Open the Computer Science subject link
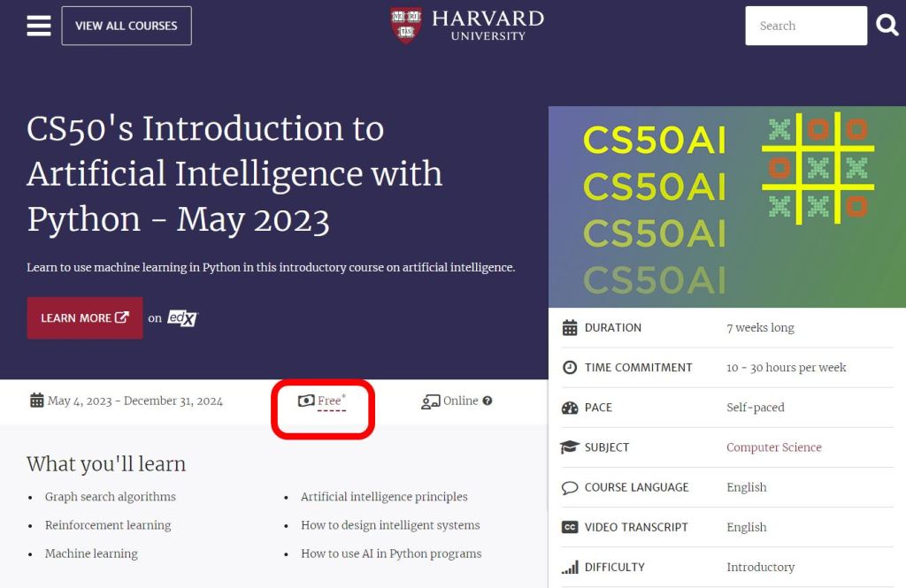This screenshot has height=588, width=906. pos(773,447)
